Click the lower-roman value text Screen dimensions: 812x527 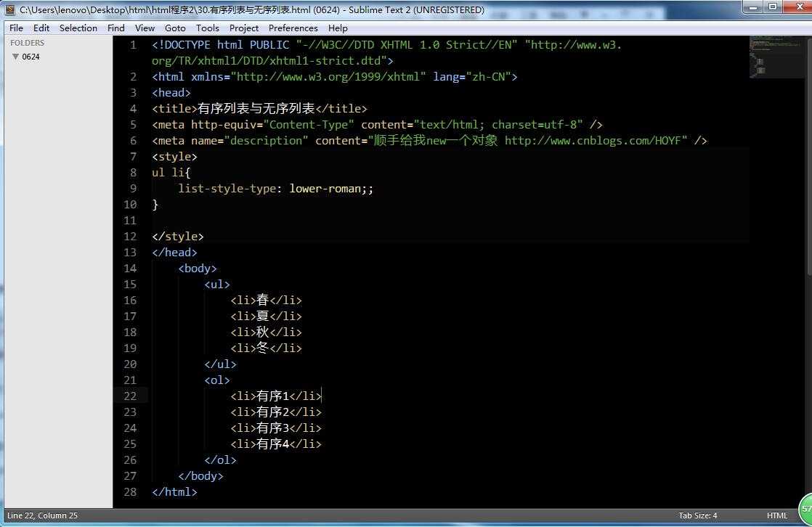(x=325, y=189)
